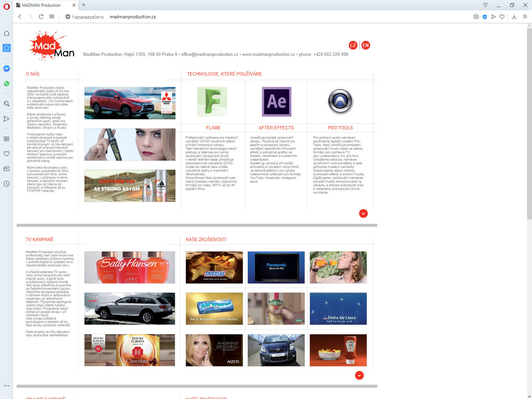The image size is (532, 399).
Task: Select the PRO TOOLS label
Action: point(340,128)
